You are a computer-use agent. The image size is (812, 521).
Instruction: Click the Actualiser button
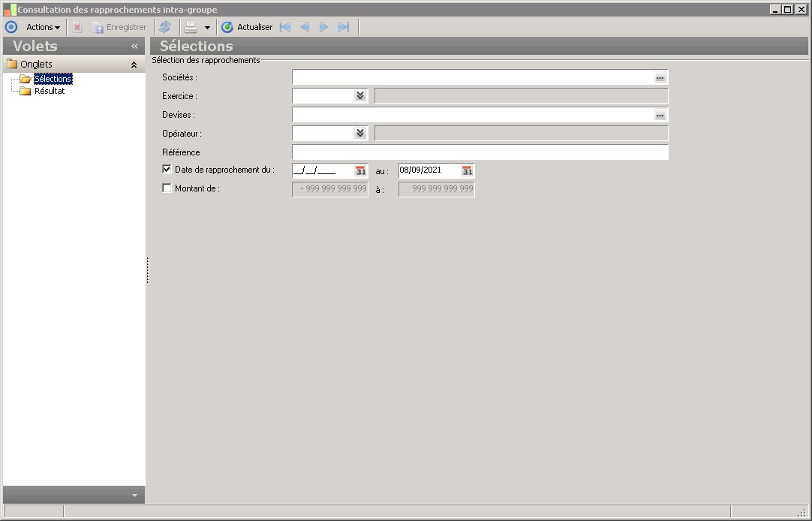[247, 27]
